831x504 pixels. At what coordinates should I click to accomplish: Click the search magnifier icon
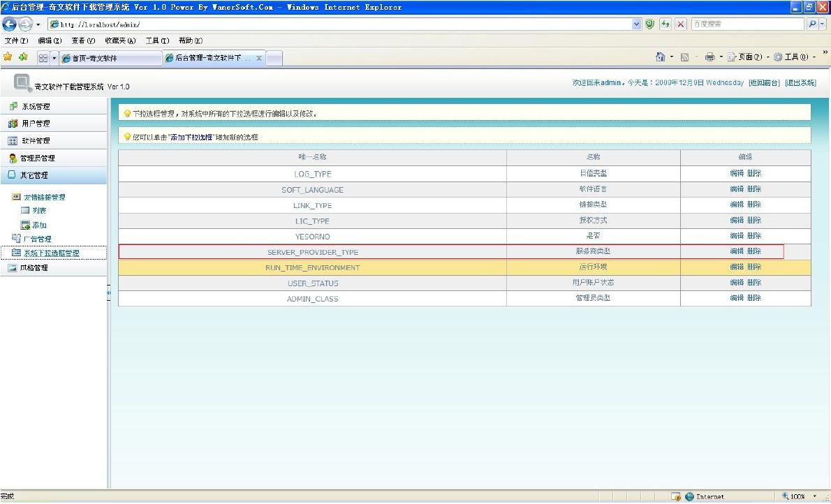812,24
